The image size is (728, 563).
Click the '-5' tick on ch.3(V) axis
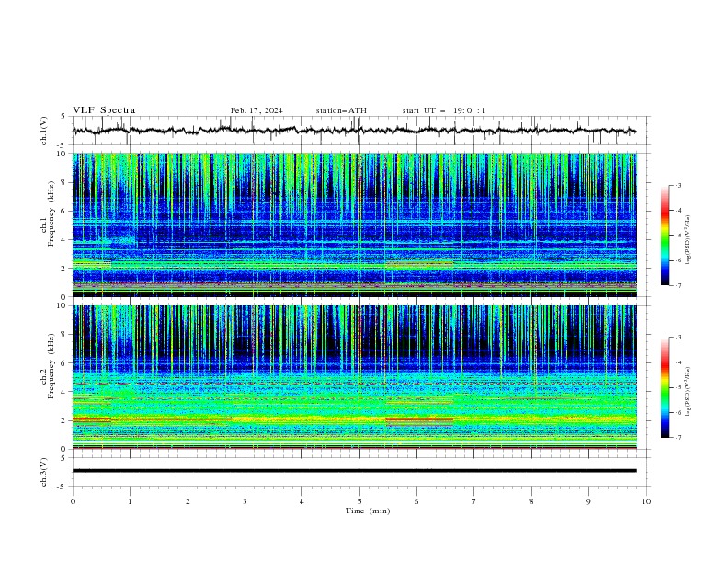(63, 487)
